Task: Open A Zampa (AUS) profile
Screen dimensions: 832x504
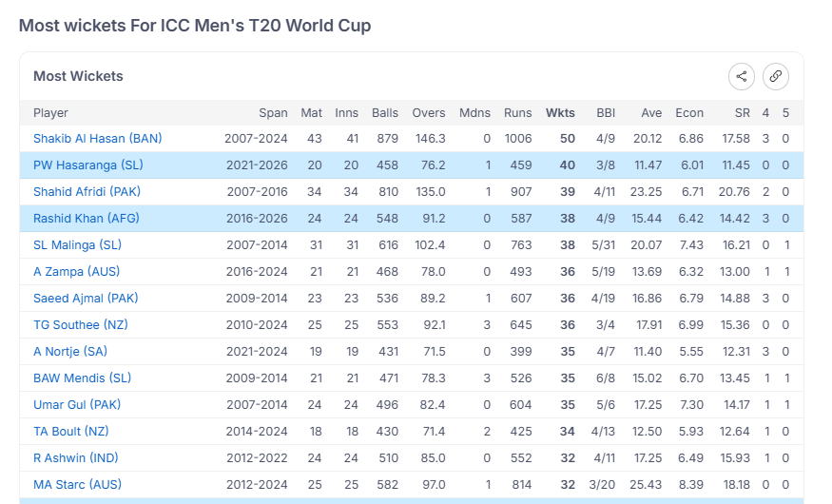Action: pos(77,272)
